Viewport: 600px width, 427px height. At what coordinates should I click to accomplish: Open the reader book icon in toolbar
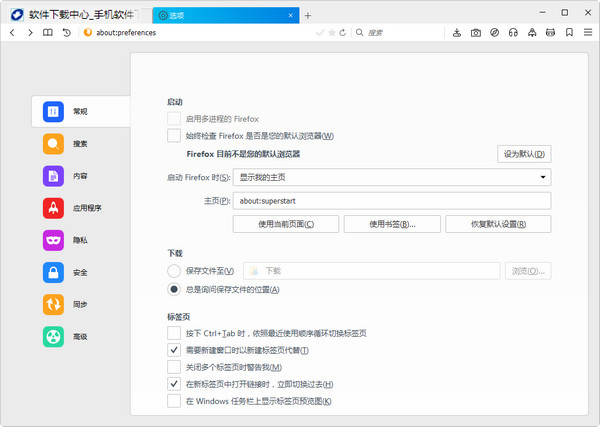[48, 33]
